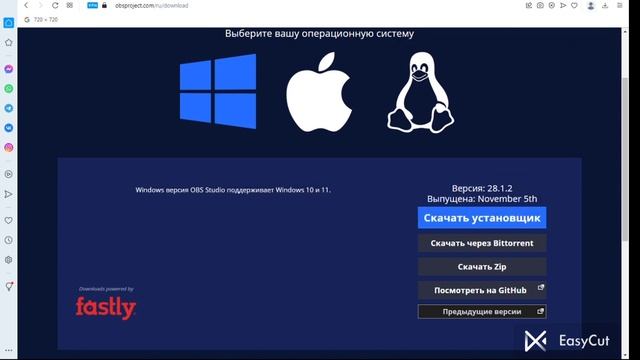Add page to bookmarks with toolbar heart
Screen dimensions: 640x360
[x=574, y=5]
